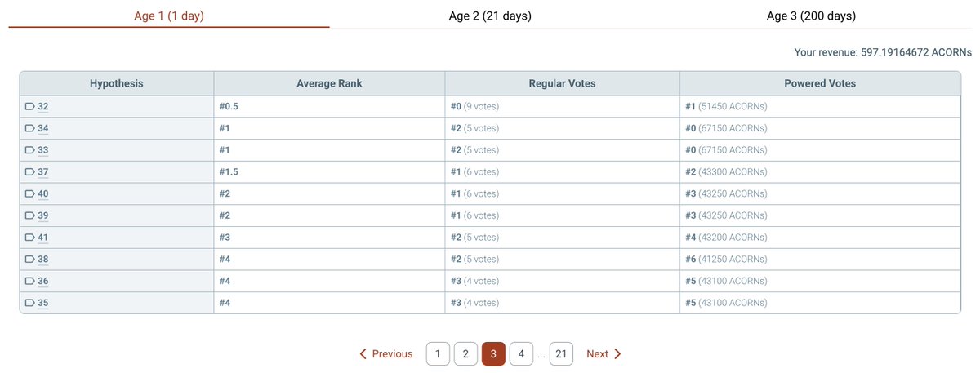
Task: Jump to last page 21
Action: [x=561, y=354]
